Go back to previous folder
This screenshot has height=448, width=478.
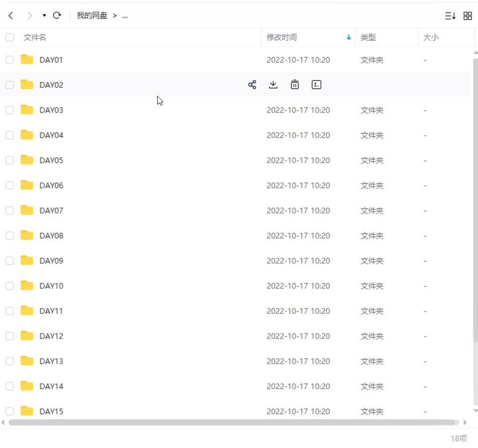click(11, 16)
